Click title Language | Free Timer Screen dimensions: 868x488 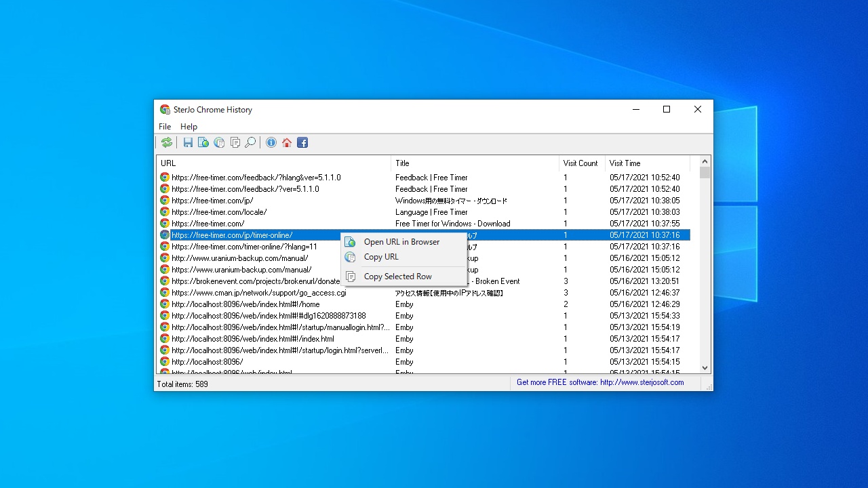coord(431,212)
